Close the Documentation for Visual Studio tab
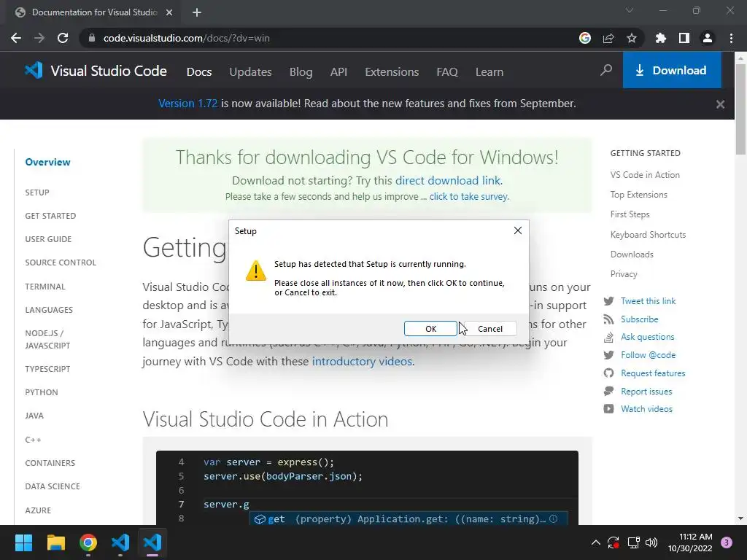 (169, 12)
